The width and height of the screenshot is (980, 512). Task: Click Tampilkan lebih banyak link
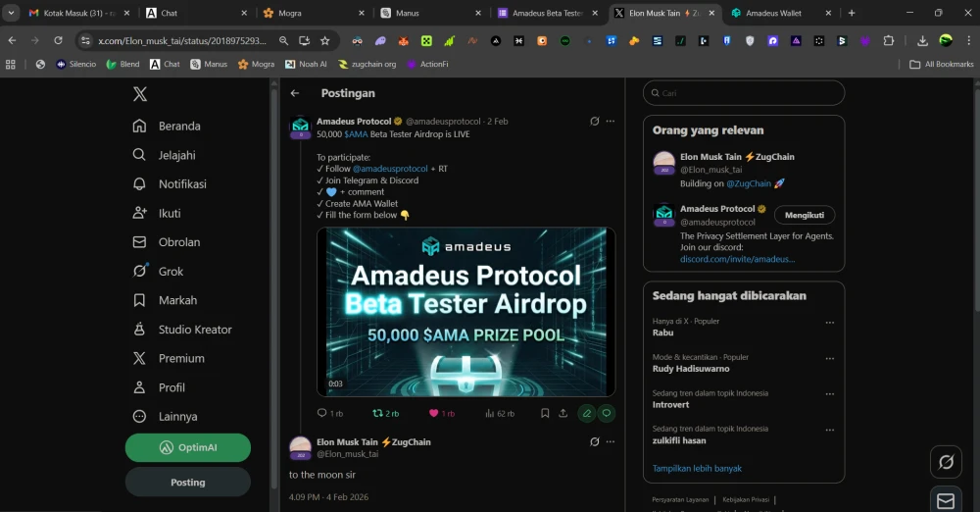coord(697,468)
